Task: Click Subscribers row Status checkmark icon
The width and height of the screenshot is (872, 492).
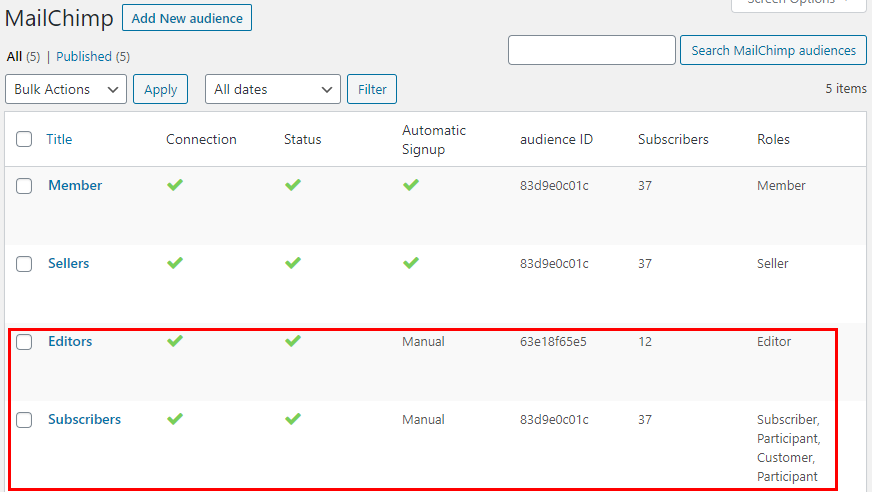Action: (x=293, y=418)
